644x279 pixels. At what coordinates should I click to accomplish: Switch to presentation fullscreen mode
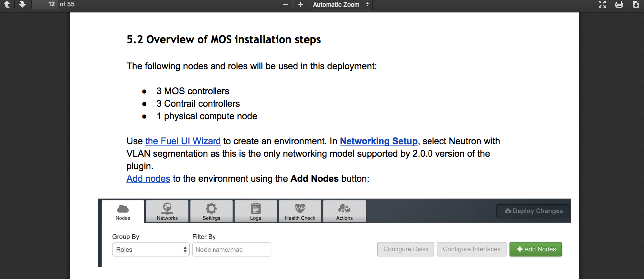(x=602, y=4)
